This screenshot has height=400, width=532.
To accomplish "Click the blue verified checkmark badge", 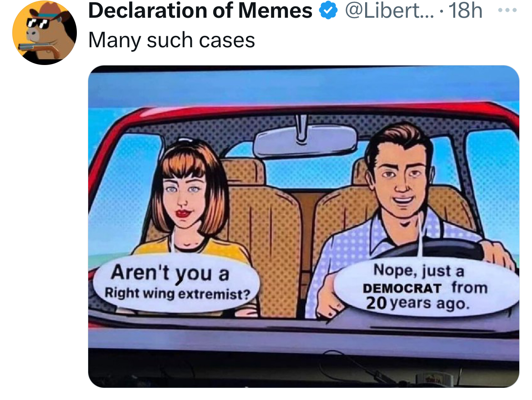I will pos(328,10).
